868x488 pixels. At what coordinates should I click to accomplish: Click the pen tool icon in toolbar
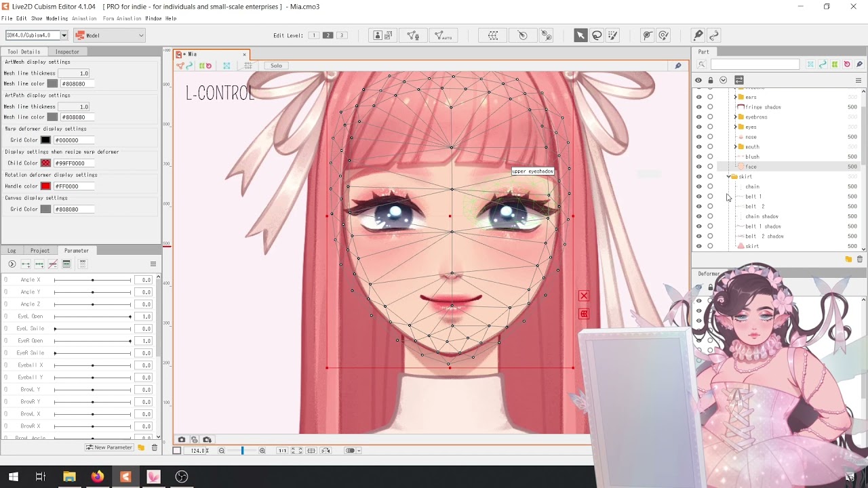tap(698, 35)
